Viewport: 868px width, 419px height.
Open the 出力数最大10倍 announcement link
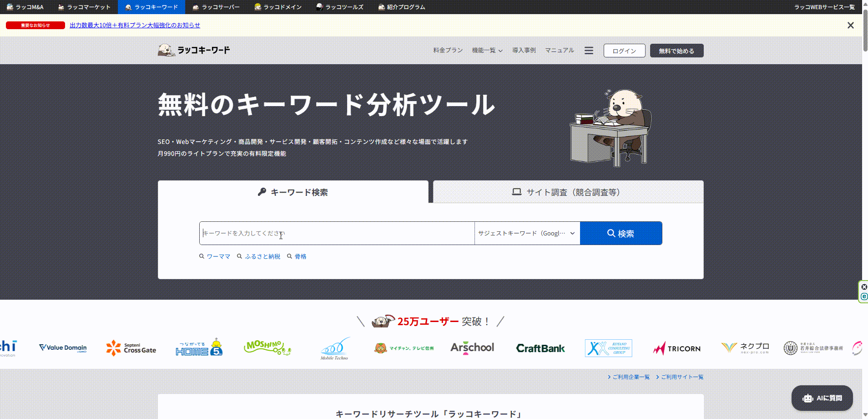[x=135, y=25]
